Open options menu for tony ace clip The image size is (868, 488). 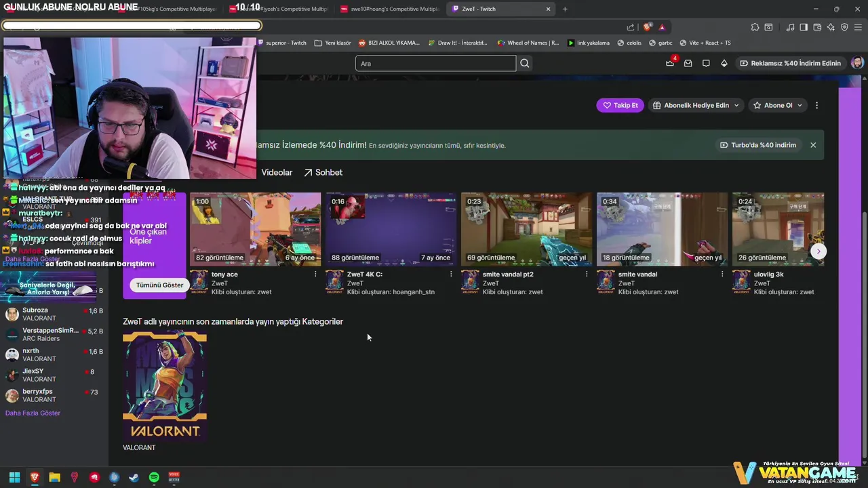315,274
